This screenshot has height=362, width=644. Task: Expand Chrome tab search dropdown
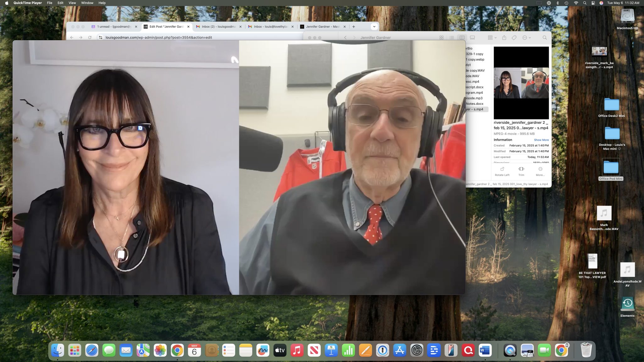[x=374, y=27]
